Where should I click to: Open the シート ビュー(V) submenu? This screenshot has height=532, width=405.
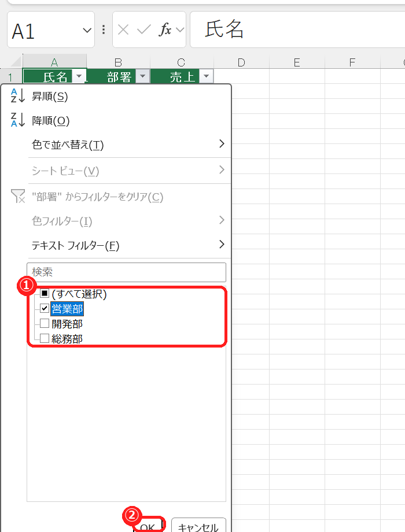(x=116, y=171)
